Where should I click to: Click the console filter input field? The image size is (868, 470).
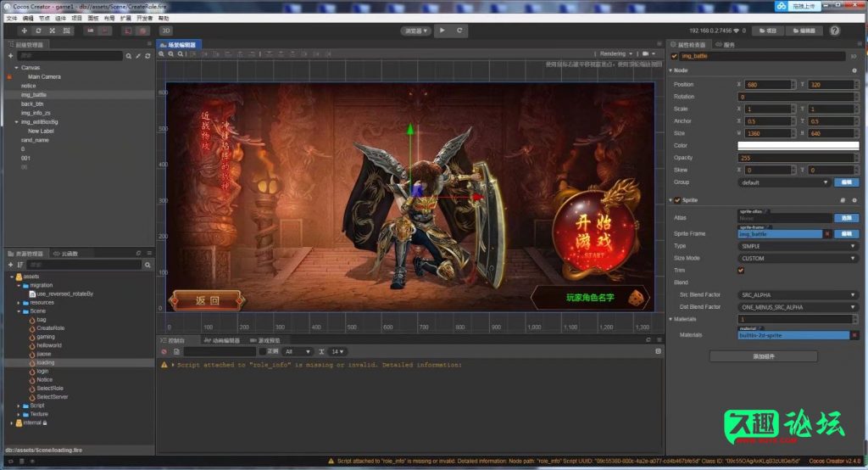(220, 352)
